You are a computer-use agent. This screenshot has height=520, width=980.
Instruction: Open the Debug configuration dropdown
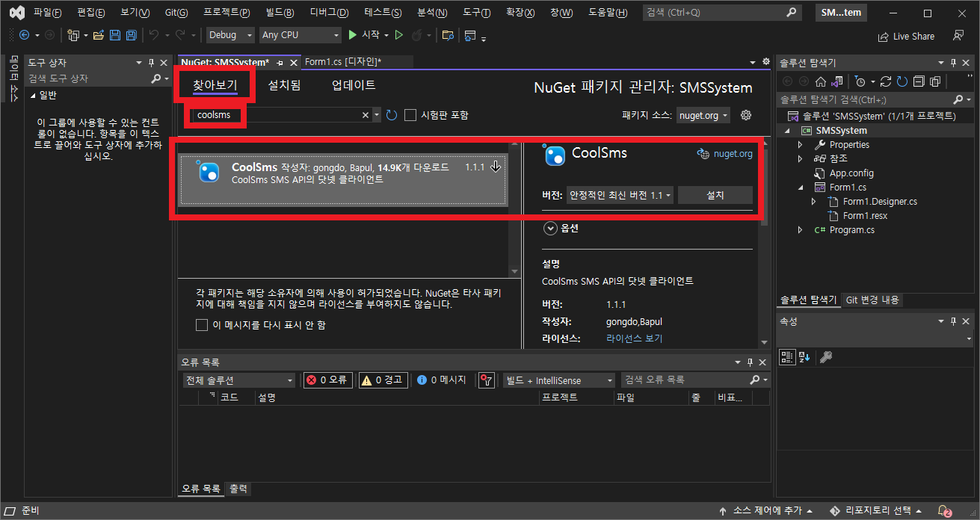(x=229, y=35)
